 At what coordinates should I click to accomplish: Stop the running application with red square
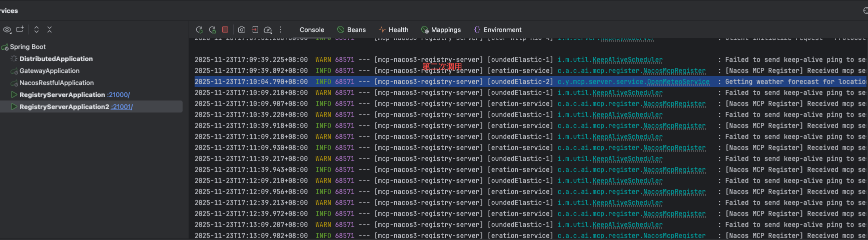tap(225, 30)
